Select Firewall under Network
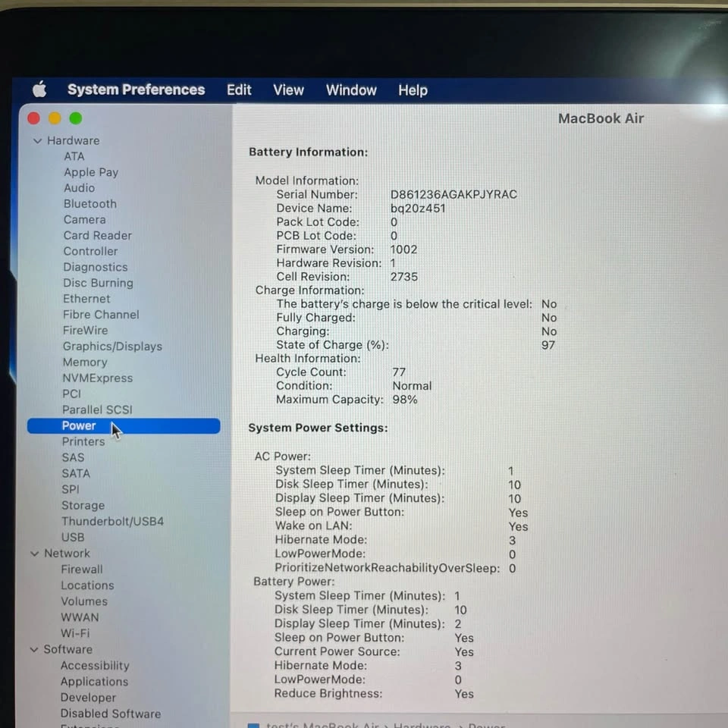Image resolution: width=728 pixels, height=728 pixels. point(82,570)
